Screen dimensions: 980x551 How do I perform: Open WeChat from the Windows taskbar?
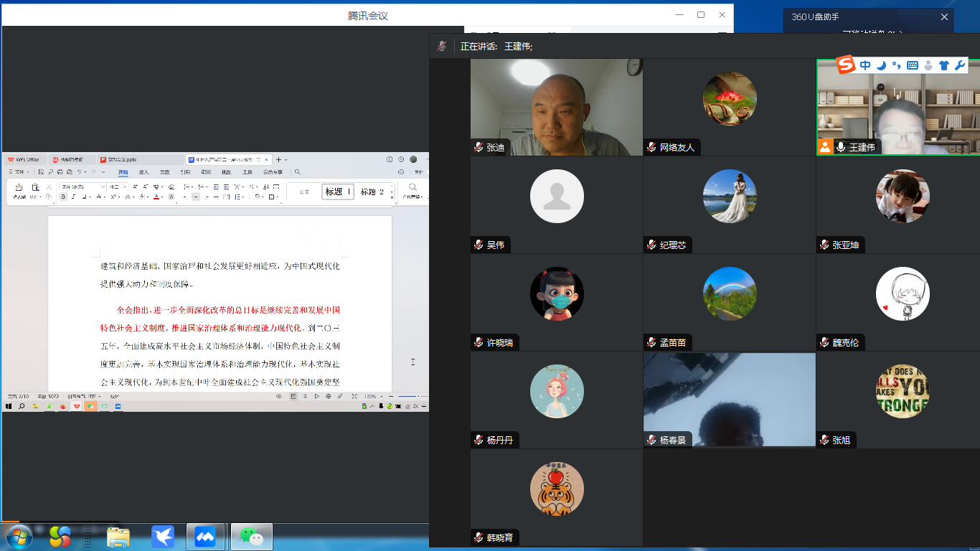pyautogui.click(x=251, y=536)
